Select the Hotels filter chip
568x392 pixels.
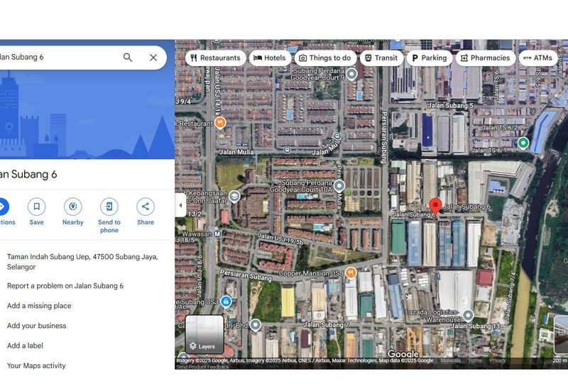point(270,58)
